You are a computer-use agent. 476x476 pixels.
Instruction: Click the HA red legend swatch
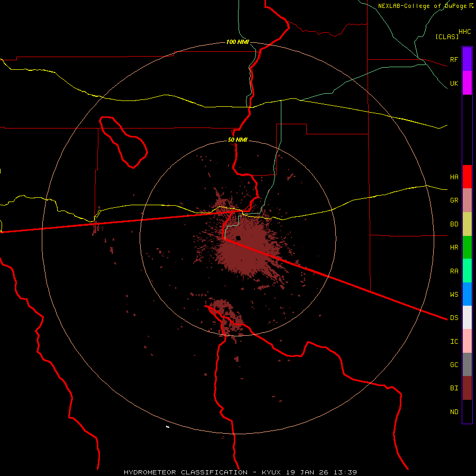coord(467,177)
